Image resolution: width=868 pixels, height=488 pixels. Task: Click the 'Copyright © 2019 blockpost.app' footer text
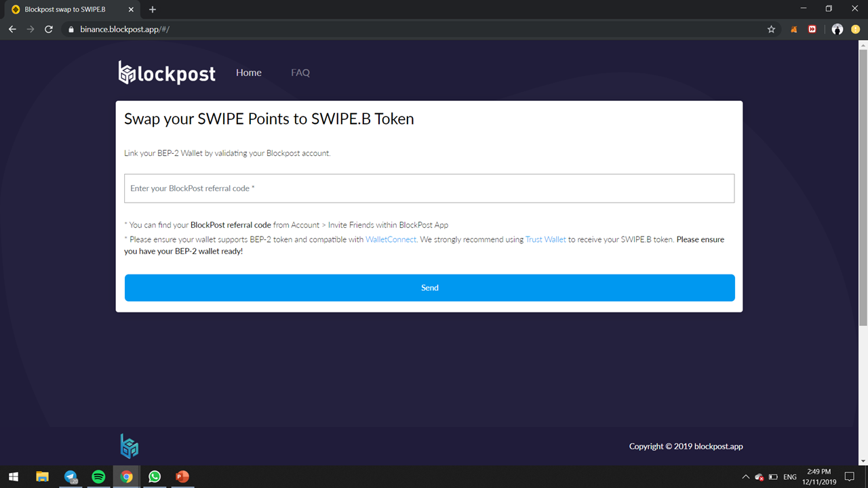686,446
